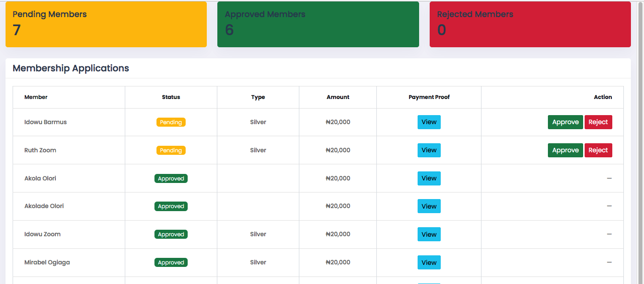View Ruth Zoom's payment proof
The width and height of the screenshot is (644, 284).
pyautogui.click(x=429, y=150)
